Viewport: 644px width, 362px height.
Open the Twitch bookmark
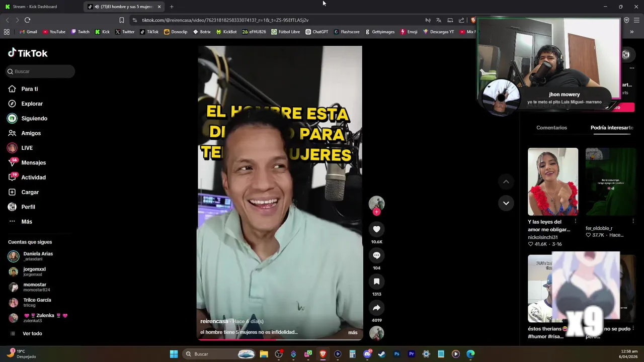pos(80,32)
